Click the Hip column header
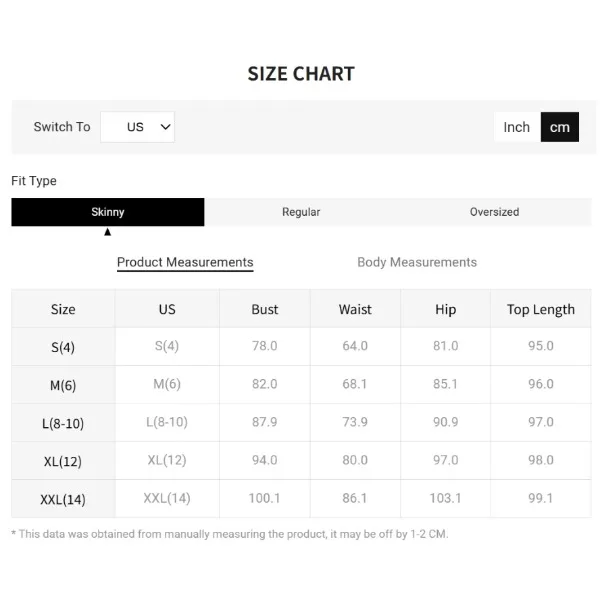This screenshot has height=600, width=600. tap(446, 309)
